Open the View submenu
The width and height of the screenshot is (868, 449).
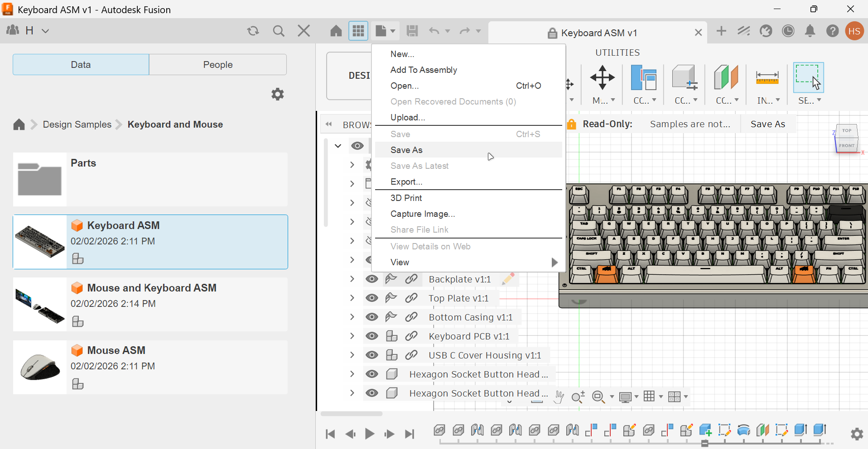pos(468,262)
